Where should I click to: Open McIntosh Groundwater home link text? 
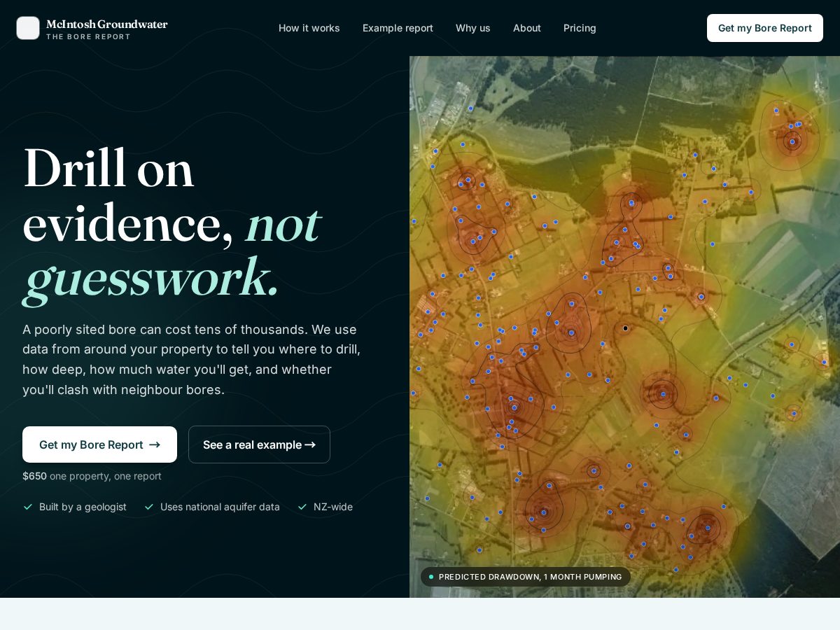coord(106,24)
